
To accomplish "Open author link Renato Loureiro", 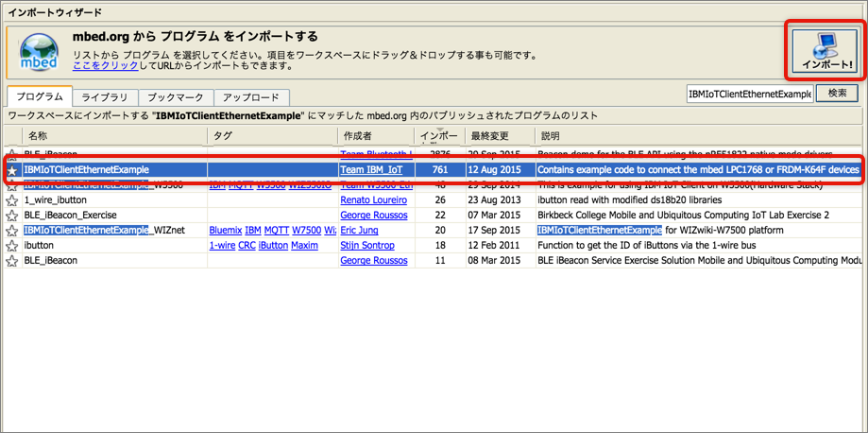I will 374,199.
